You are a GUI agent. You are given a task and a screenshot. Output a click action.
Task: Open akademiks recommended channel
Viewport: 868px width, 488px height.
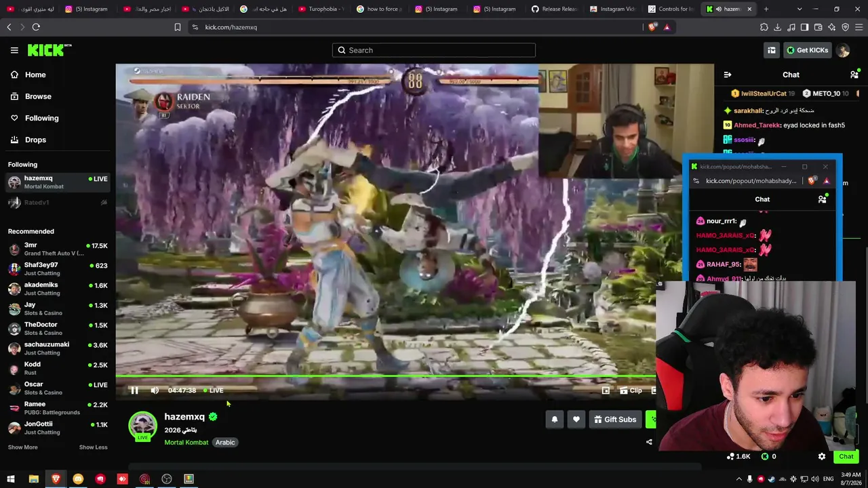point(58,289)
